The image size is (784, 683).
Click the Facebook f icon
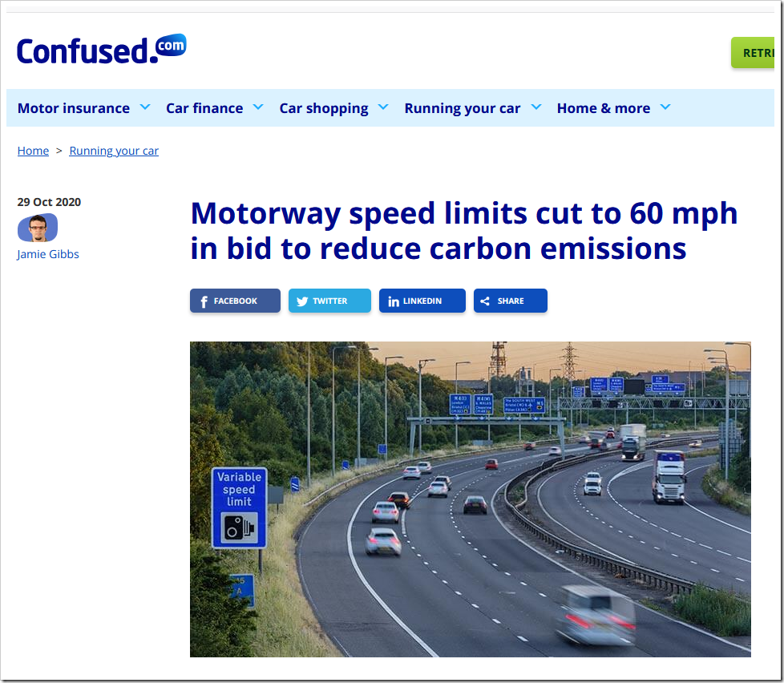[x=204, y=301]
